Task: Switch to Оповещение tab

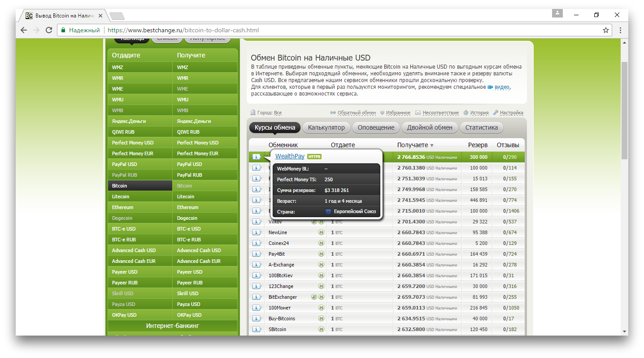Action: click(376, 127)
